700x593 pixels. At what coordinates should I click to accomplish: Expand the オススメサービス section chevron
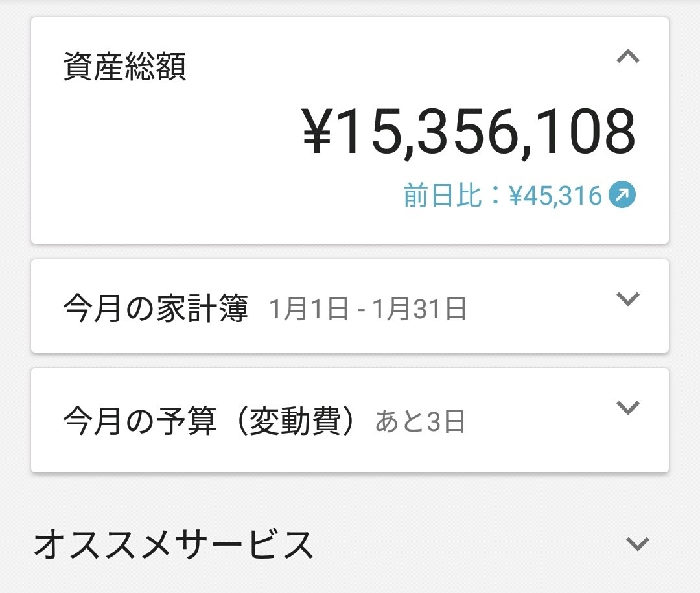click(x=638, y=544)
